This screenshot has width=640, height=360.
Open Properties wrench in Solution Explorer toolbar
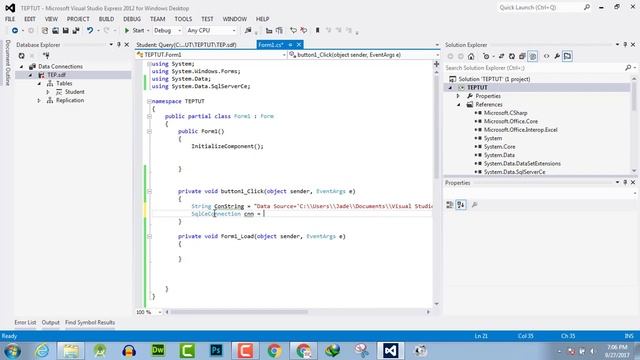click(x=557, y=56)
